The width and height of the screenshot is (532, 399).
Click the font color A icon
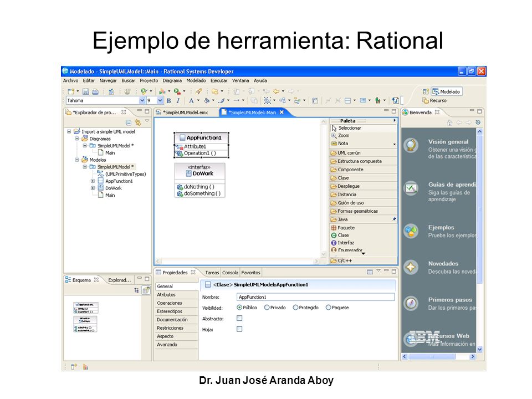191,100
